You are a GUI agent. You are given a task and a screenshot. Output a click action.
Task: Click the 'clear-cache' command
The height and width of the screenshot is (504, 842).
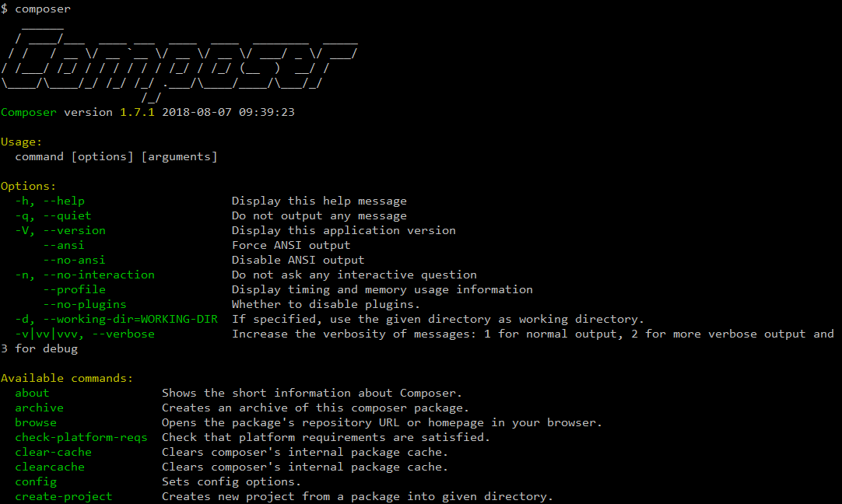[x=53, y=452]
